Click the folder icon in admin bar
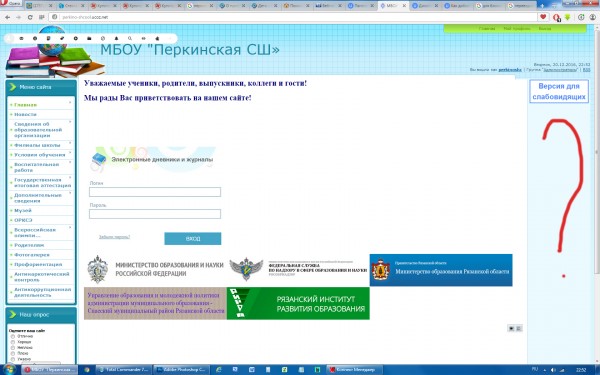 [x=89, y=39]
